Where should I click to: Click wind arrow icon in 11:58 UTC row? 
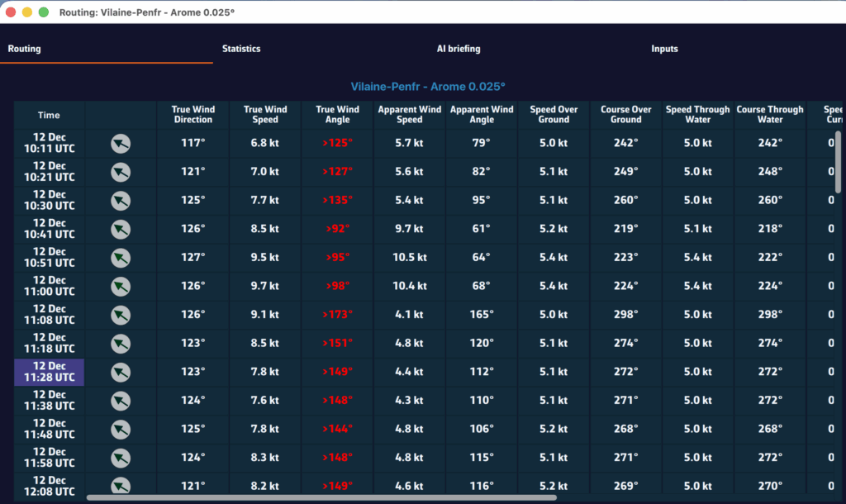point(121,458)
